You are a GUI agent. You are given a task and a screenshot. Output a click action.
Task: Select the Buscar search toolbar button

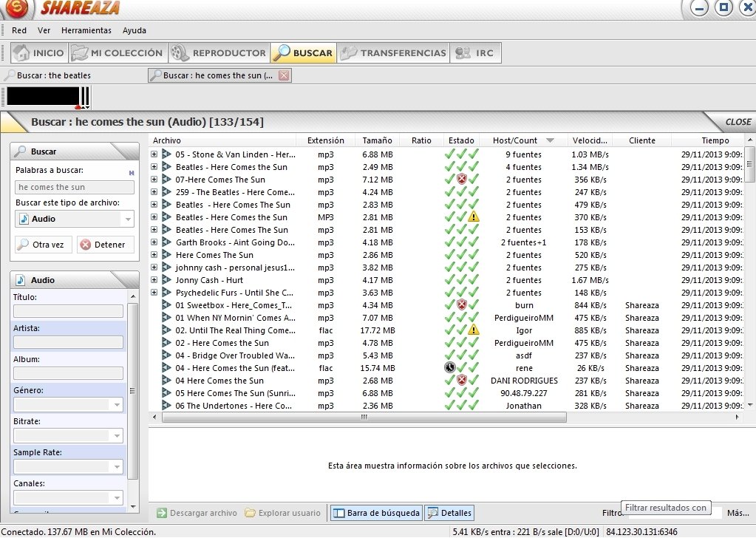[303, 53]
